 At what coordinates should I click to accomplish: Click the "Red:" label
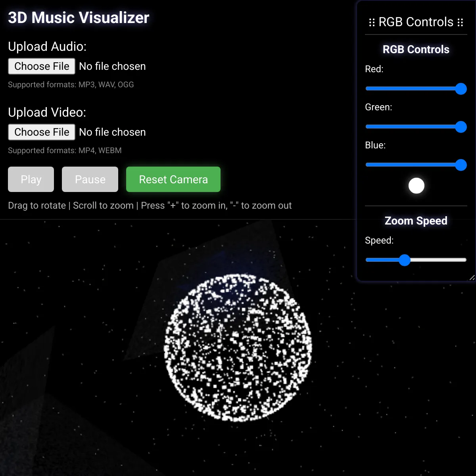(x=374, y=69)
